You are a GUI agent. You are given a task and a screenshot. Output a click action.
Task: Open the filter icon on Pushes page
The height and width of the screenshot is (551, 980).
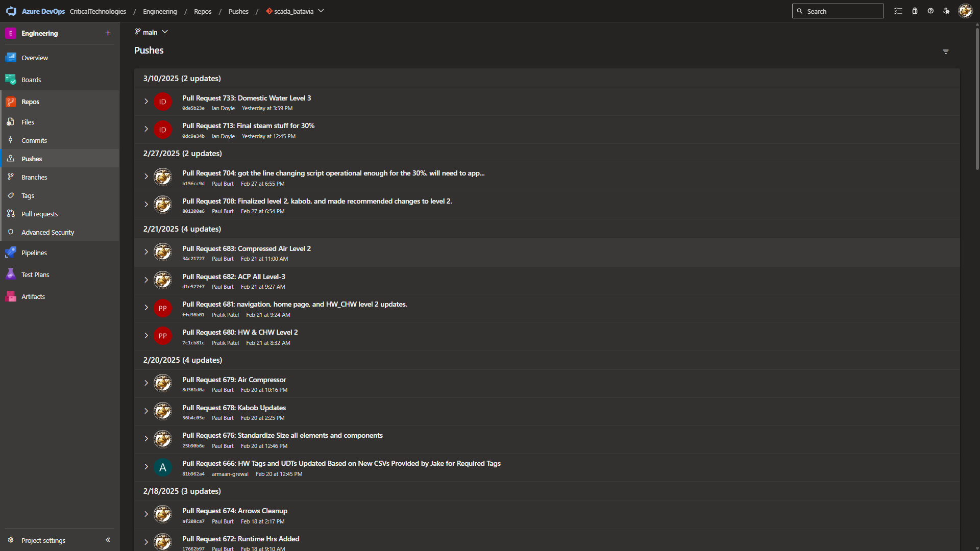[946, 52]
